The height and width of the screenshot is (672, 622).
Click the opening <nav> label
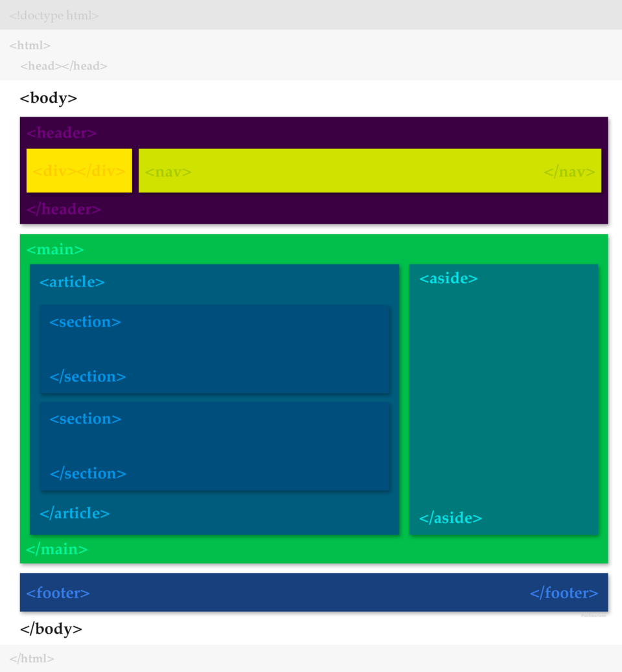(x=168, y=172)
